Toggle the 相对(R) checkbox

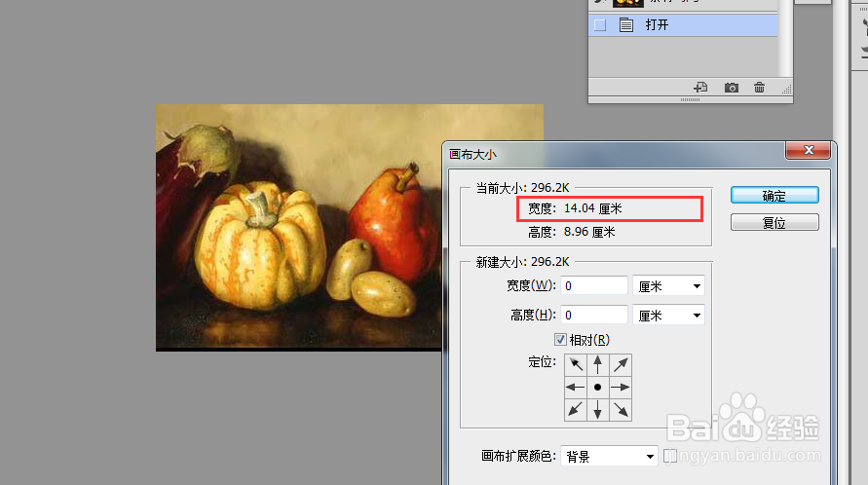(560, 339)
